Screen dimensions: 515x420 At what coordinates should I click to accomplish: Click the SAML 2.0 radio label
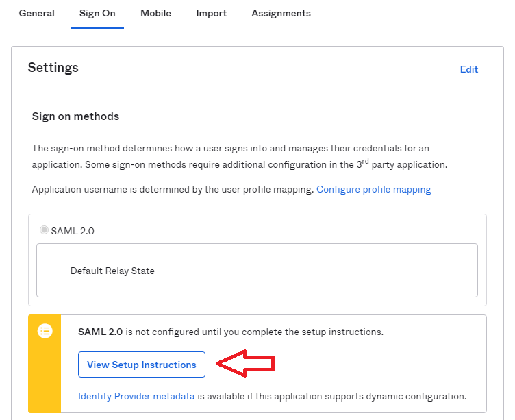(x=73, y=231)
